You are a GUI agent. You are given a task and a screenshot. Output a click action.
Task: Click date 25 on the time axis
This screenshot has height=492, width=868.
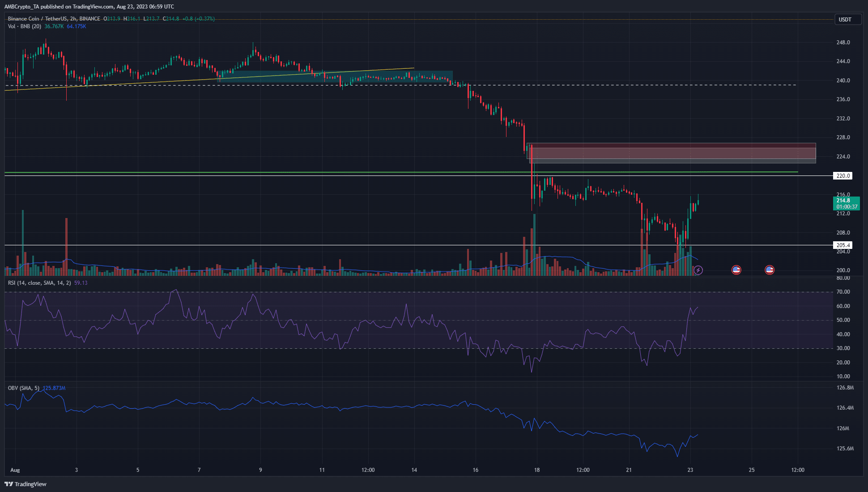click(x=752, y=470)
